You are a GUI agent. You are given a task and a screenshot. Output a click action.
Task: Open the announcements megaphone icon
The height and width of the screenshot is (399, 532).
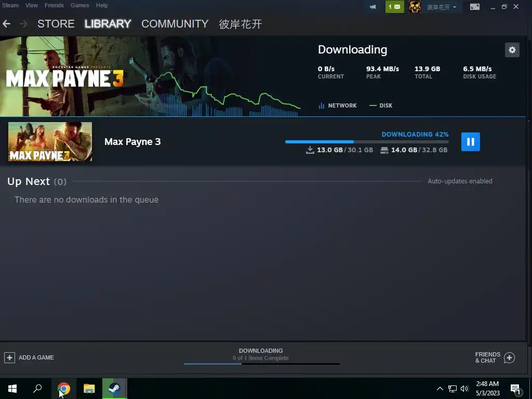pyautogui.click(x=373, y=7)
